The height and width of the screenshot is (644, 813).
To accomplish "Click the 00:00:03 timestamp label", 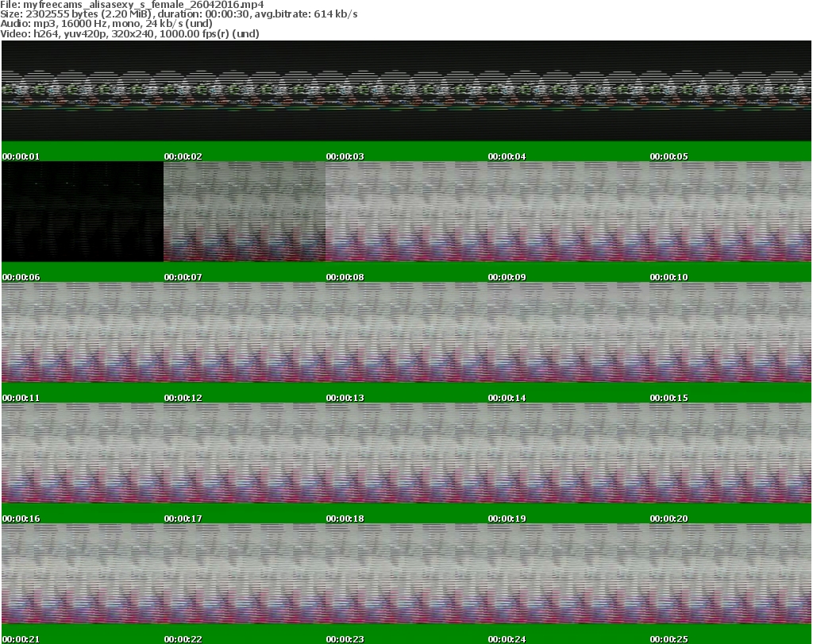I will point(345,156).
